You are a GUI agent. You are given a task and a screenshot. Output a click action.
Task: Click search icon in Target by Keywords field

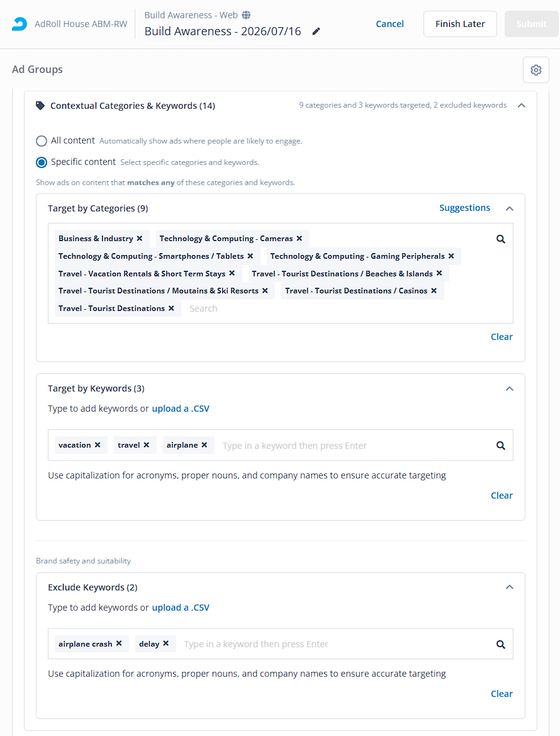click(x=501, y=446)
